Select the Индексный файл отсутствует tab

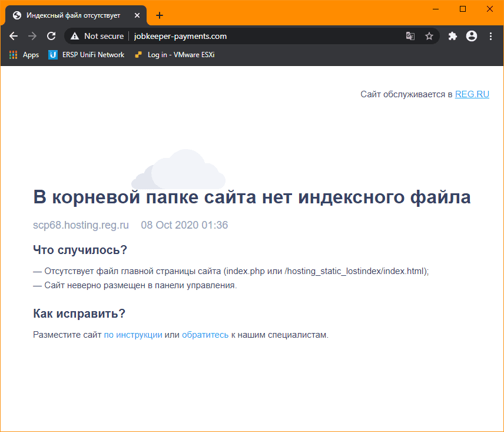[x=76, y=15]
